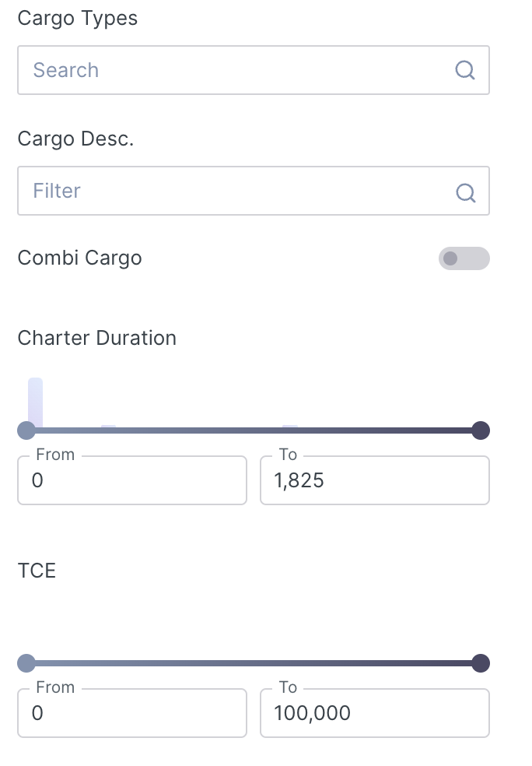Click the Cargo Desc. filter magnifier icon
The width and height of the screenshot is (532, 766).
(x=465, y=192)
